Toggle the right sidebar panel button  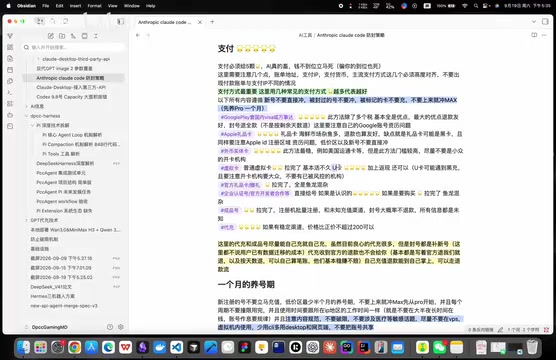point(545,22)
